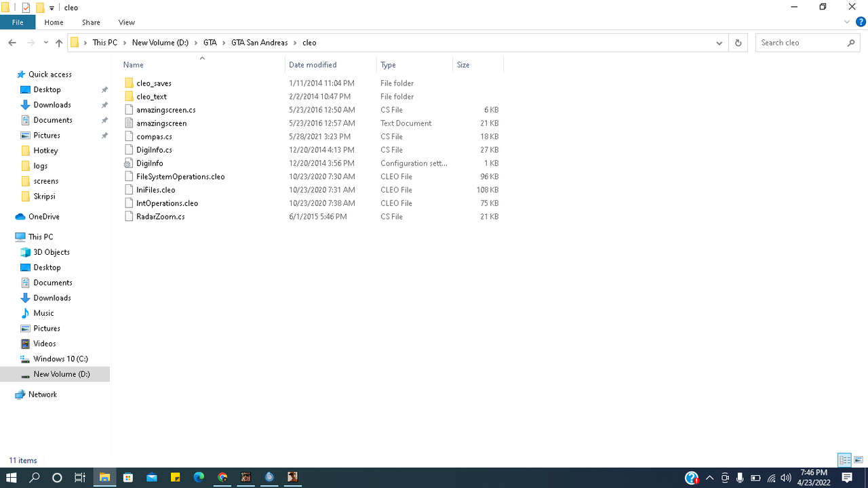Open the Explorer Help icon
This screenshot has height=488, width=868.
click(x=859, y=22)
